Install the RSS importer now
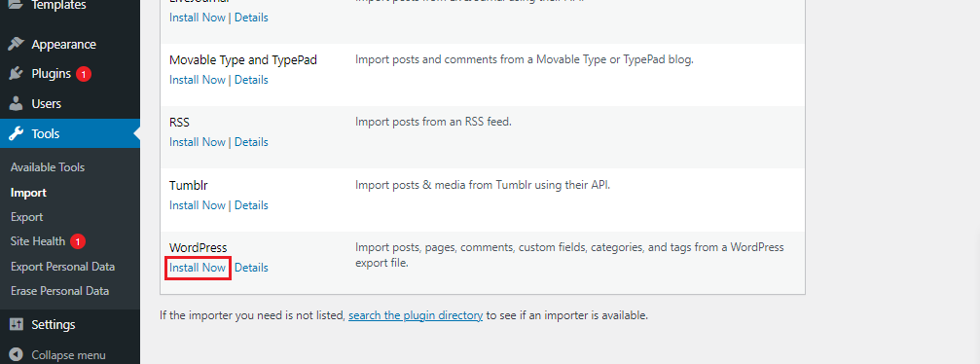The height and width of the screenshot is (364, 980). click(x=198, y=142)
